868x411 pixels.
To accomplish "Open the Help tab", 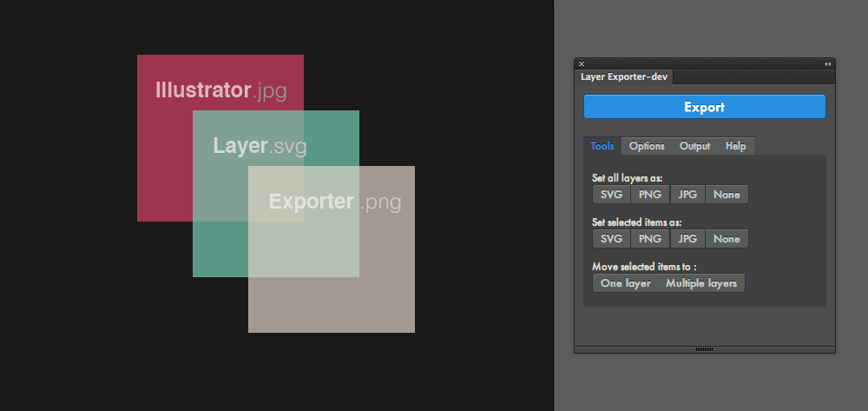I will [736, 146].
